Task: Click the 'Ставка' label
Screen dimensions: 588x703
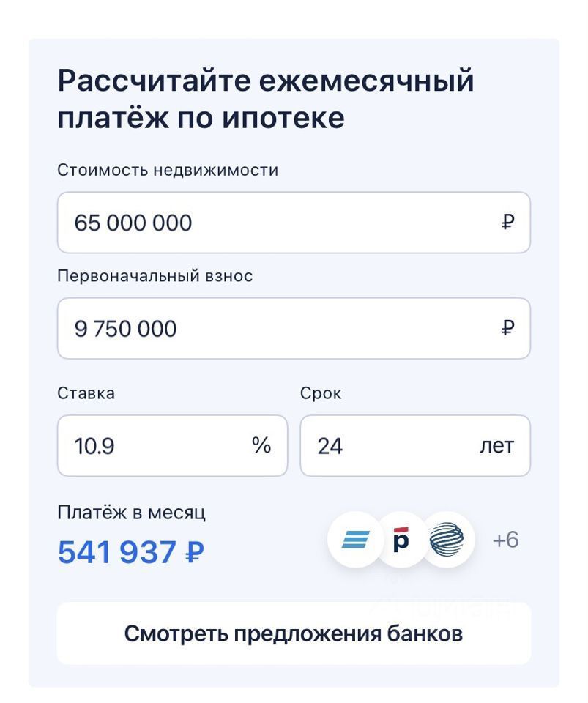Action: (86, 393)
